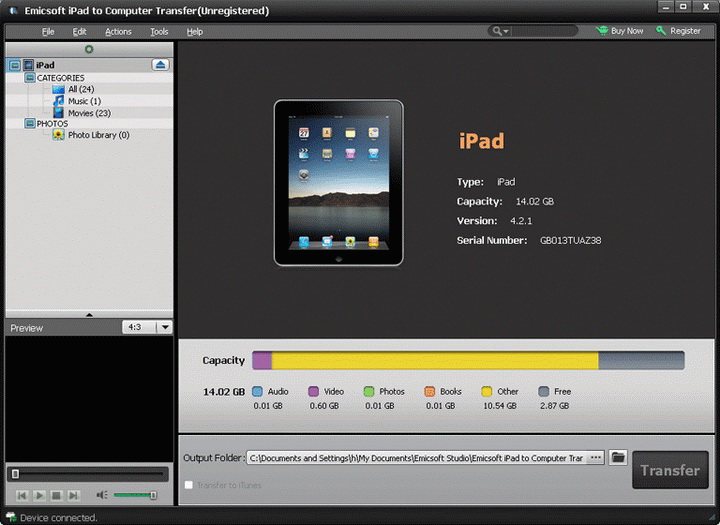Viewport: 720px width, 525px height.
Task: Select the Music (1) category
Action: pyautogui.click(x=84, y=101)
